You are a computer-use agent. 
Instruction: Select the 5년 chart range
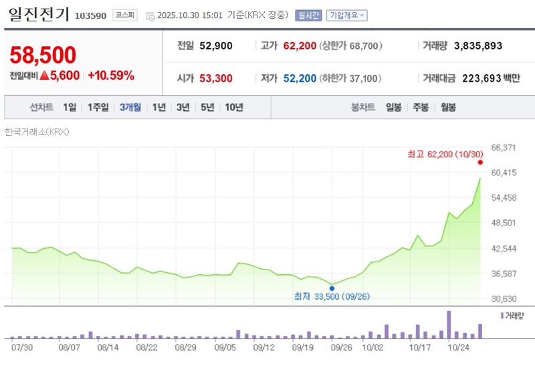point(207,107)
